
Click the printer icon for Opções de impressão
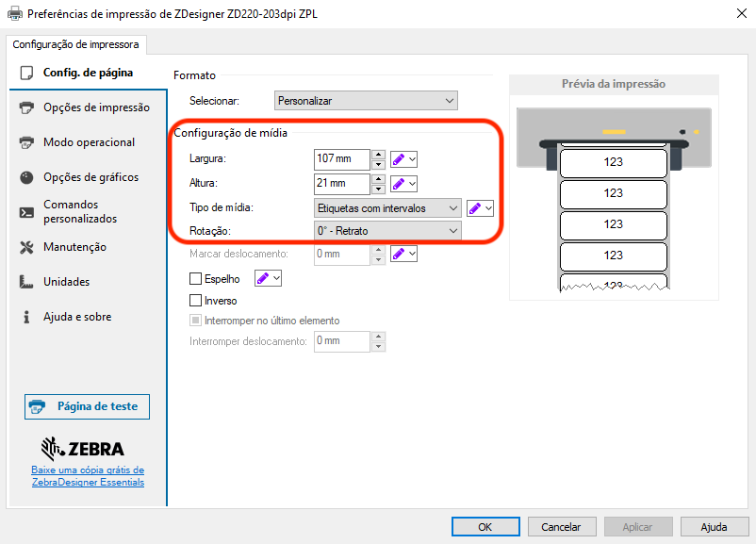tap(26, 107)
